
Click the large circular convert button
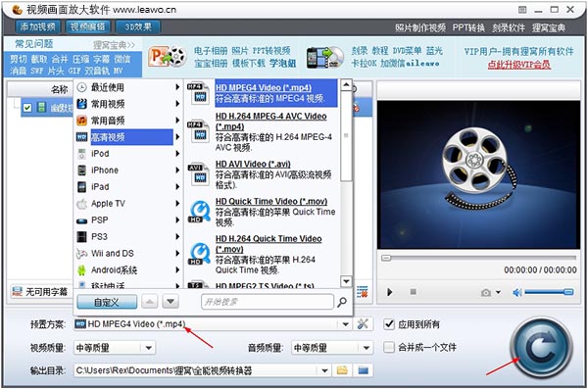(x=541, y=347)
